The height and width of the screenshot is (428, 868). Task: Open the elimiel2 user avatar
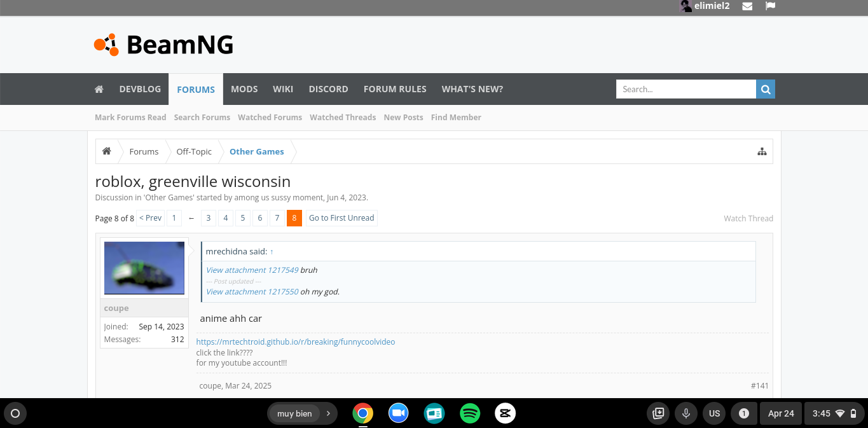[x=686, y=6]
